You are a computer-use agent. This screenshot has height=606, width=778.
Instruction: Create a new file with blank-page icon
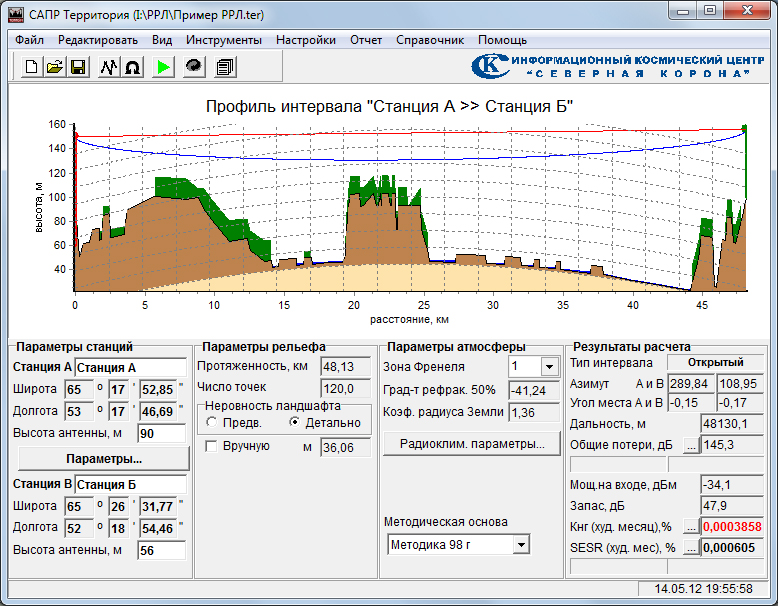31,67
